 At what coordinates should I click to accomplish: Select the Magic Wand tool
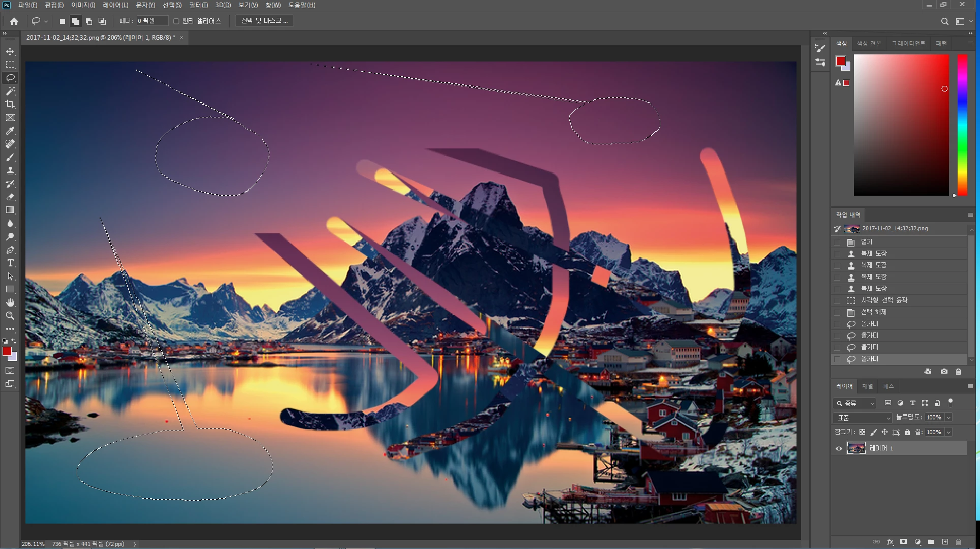(x=10, y=91)
